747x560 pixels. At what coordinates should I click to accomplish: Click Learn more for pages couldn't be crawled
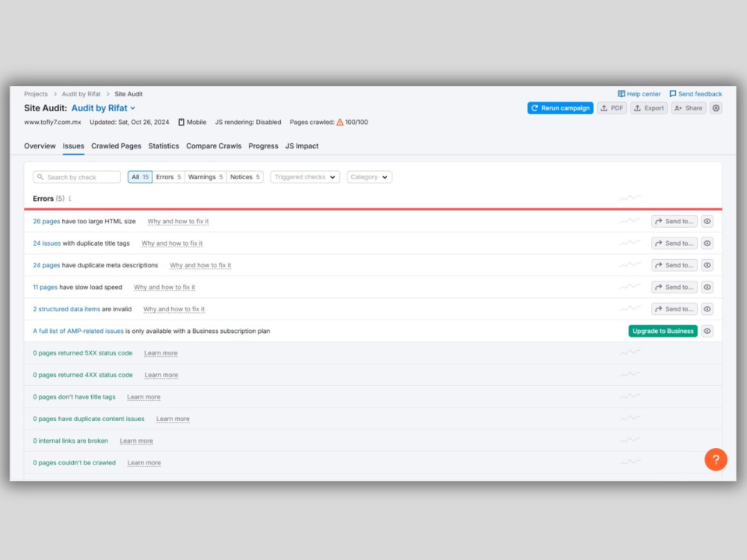tap(144, 462)
